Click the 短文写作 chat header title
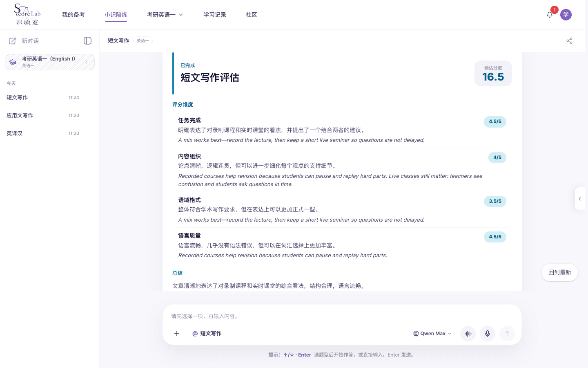The height and width of the screenshot is (368, 588). click(x=118, y=40)
